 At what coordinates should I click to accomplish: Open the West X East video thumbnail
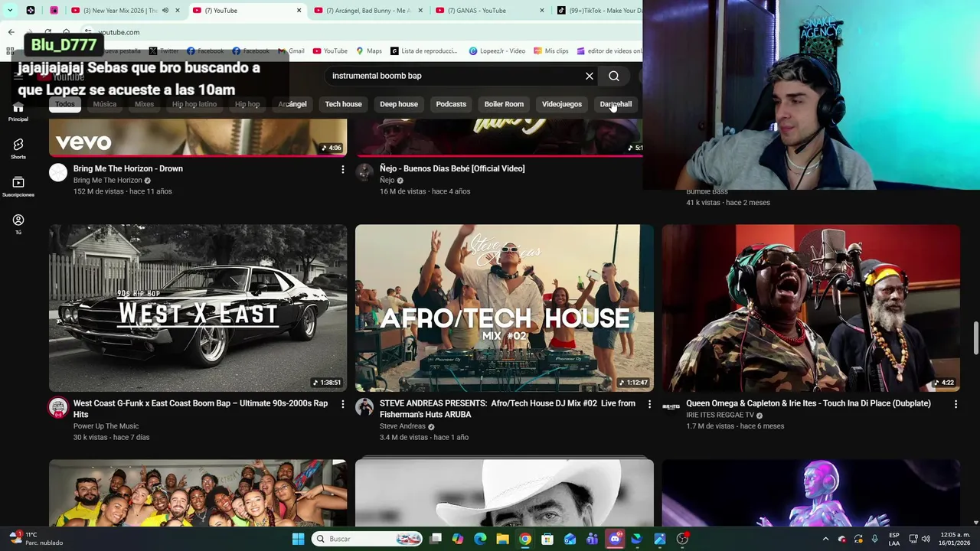tap(198, 308)
